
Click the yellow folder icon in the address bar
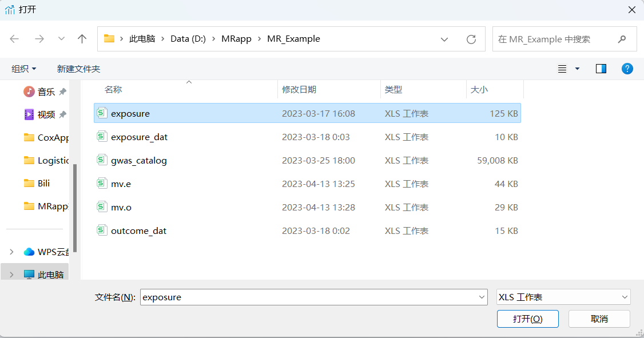(x=109, y=39)
